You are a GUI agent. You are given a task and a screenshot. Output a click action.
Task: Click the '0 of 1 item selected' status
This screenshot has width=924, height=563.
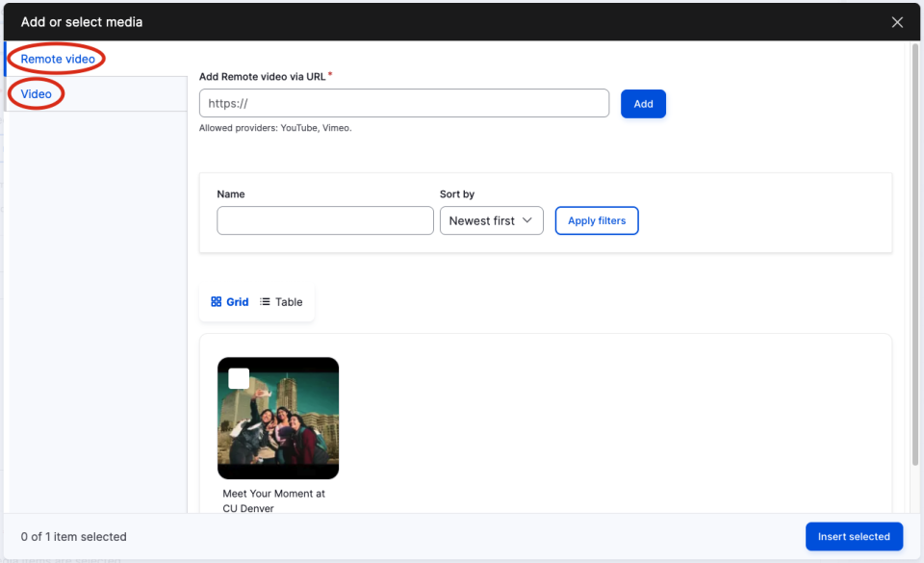[74, 536]
